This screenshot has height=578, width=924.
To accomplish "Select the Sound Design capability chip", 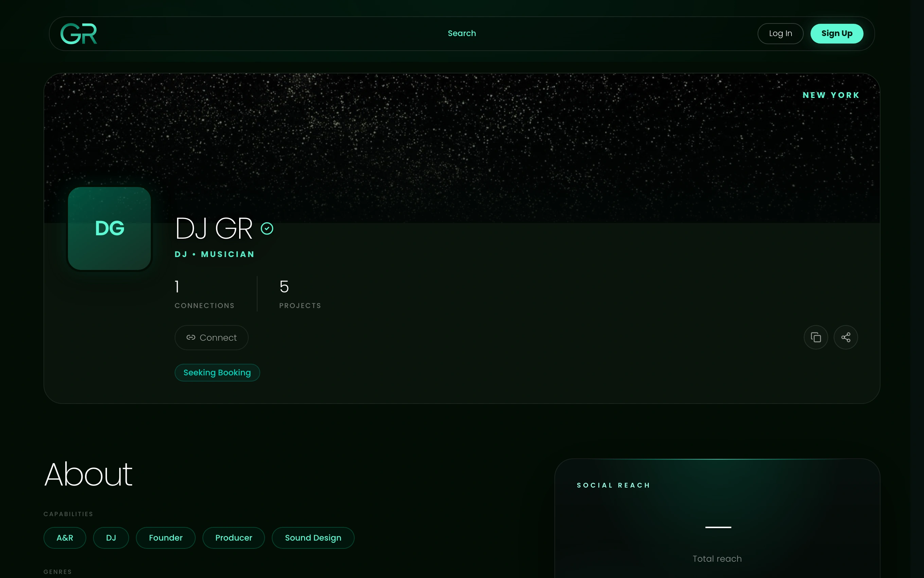I will click(313, 538).
